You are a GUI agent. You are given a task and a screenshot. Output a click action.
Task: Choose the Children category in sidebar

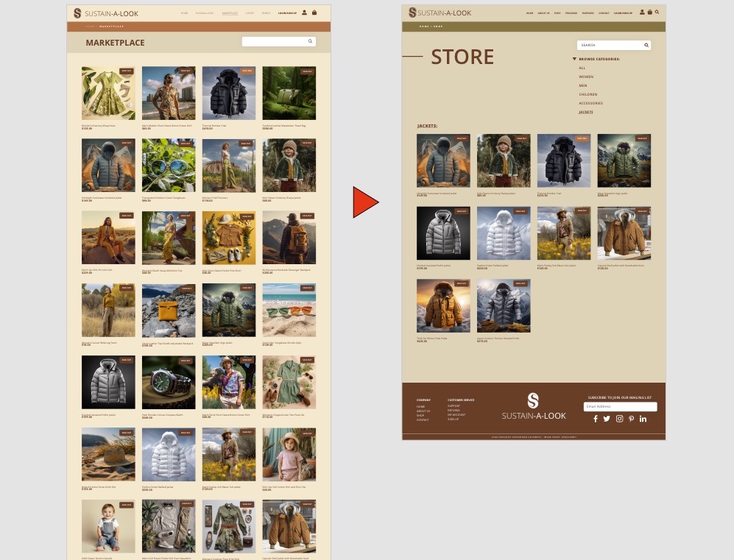point(587,94)
